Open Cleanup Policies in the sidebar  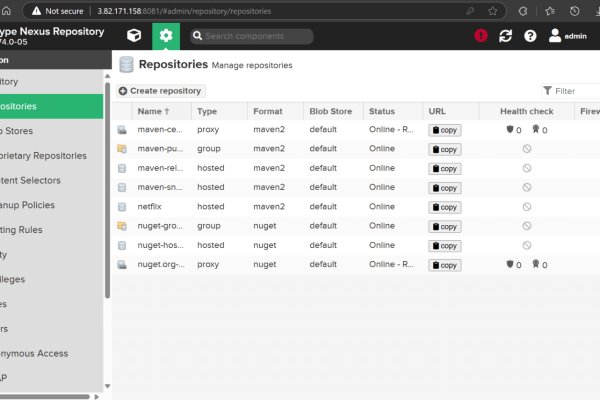point(51,205)
